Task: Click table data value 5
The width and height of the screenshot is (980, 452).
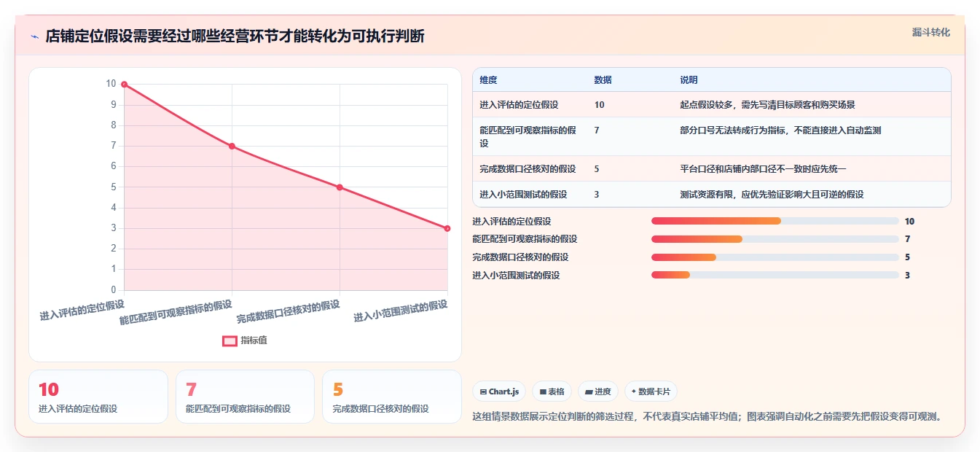Action: 597,169
